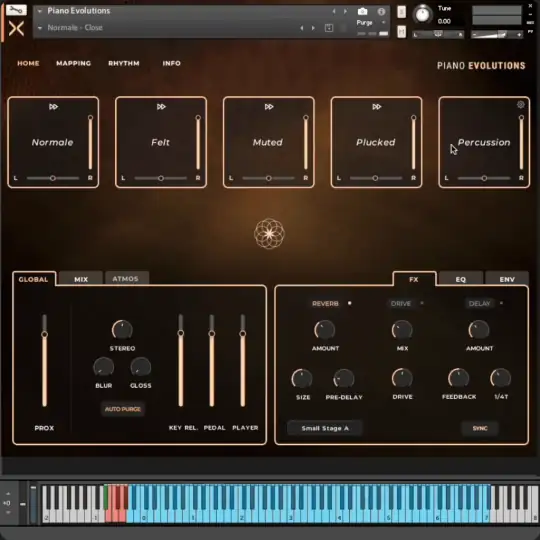Toggle the Normale layer on
This screenshot has width=540, height=540.
pyautogui.click(x=52, y=142)
